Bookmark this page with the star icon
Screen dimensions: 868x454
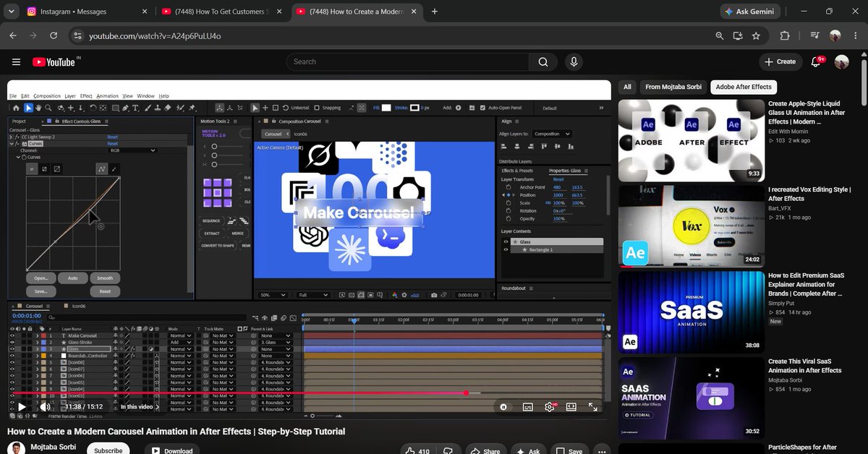(x=756, y=35)
